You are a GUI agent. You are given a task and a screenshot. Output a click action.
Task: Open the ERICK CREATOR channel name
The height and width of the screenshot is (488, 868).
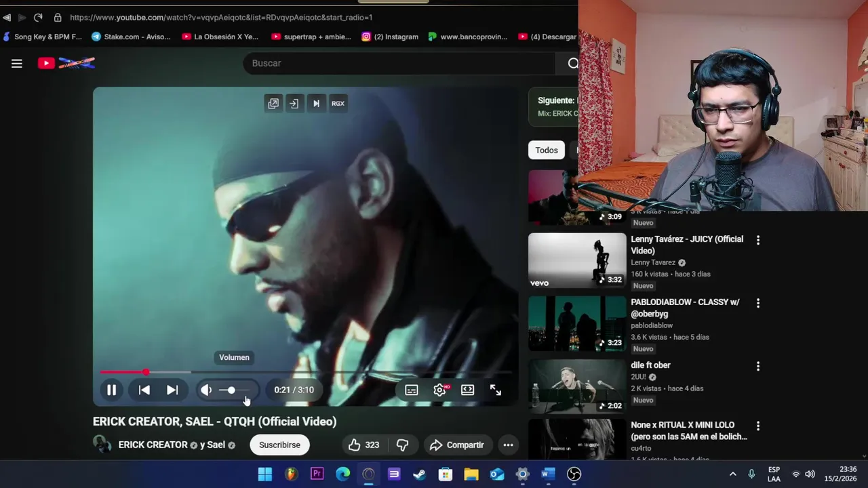pos(153,445)
